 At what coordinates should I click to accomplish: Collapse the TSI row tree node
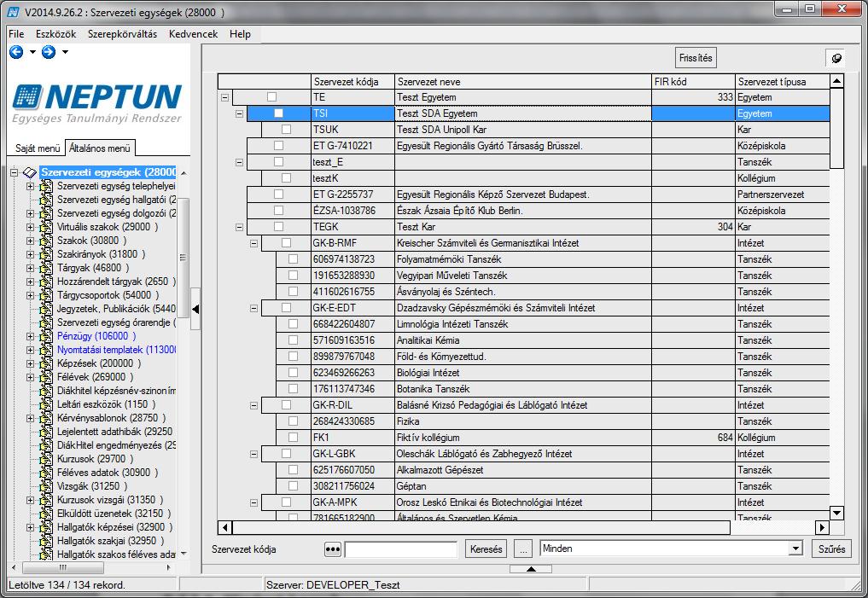239,113
